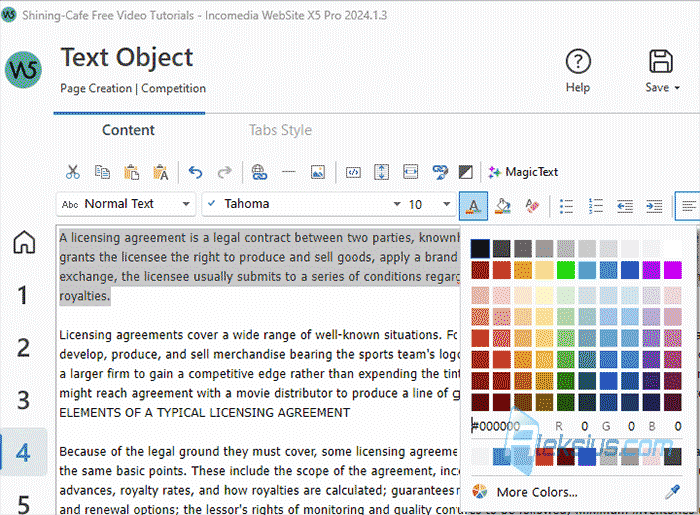
Task: Pick the white color swatch
Action: 672,249
